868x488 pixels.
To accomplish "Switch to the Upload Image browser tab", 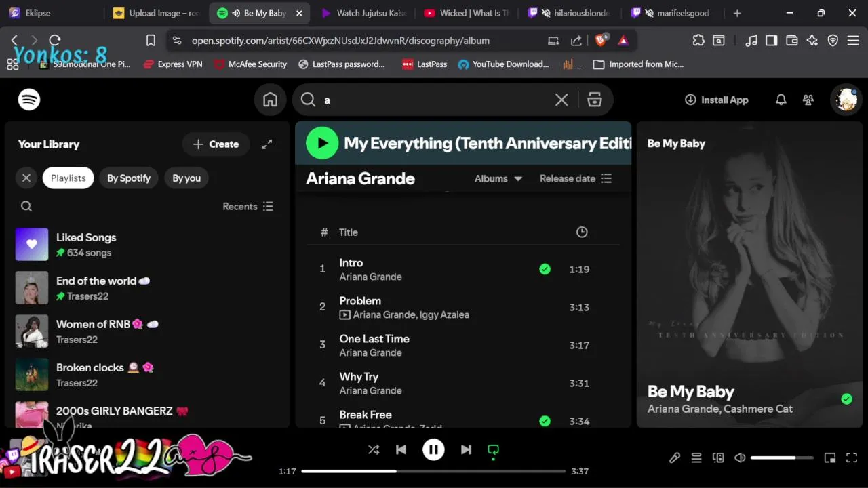I will [156, 13].
